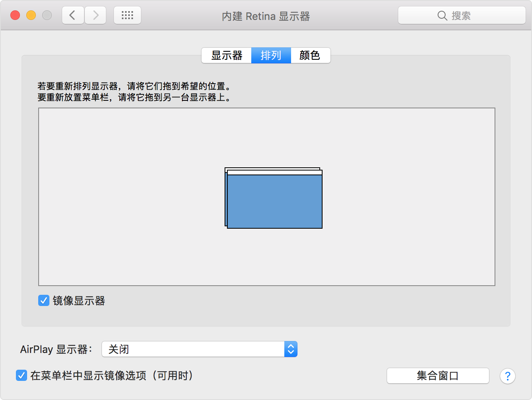The width and height of the screenshot is (532, 400).
Task: Uncheck the 镜像显示器 checkbox
Action: click(x=44, y=300)
